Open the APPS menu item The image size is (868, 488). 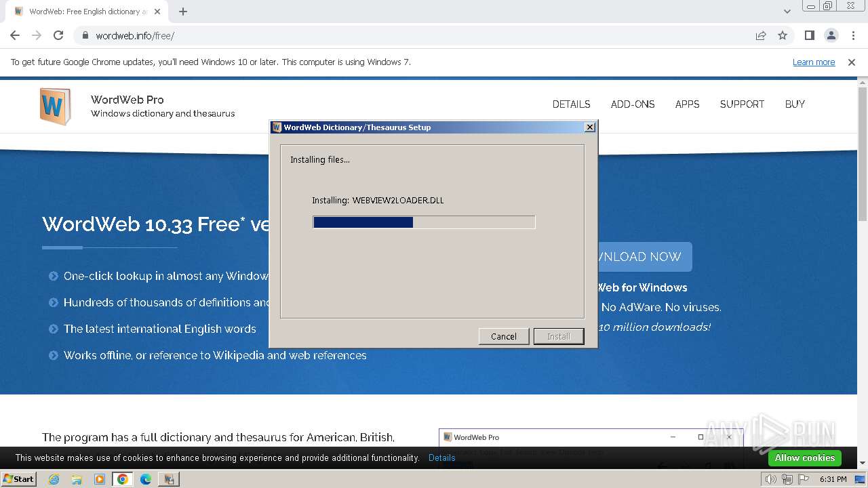tap(687, 104)
